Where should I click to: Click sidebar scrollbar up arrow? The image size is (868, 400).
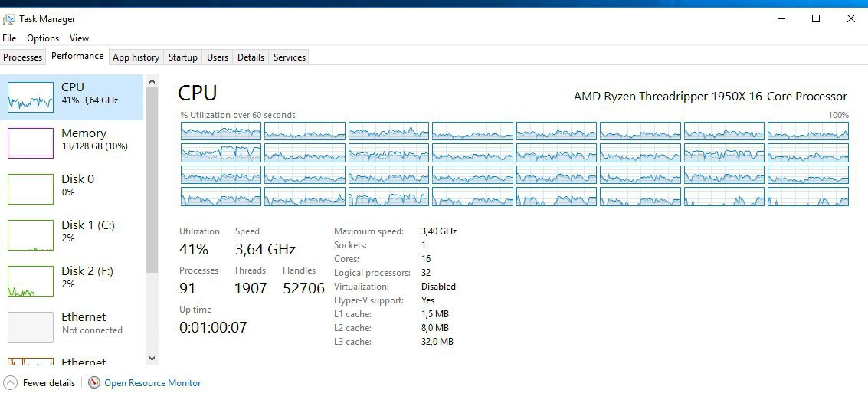(x=152, y=82)
